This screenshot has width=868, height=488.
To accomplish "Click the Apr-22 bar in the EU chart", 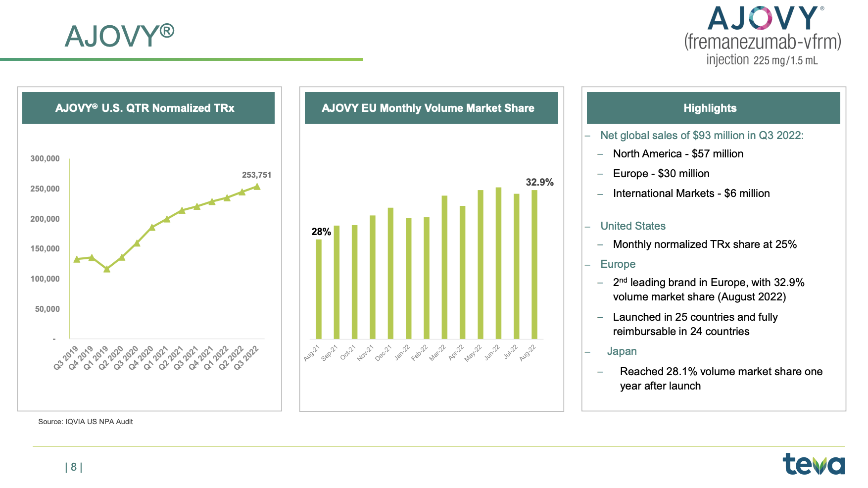I will [463, 272].
